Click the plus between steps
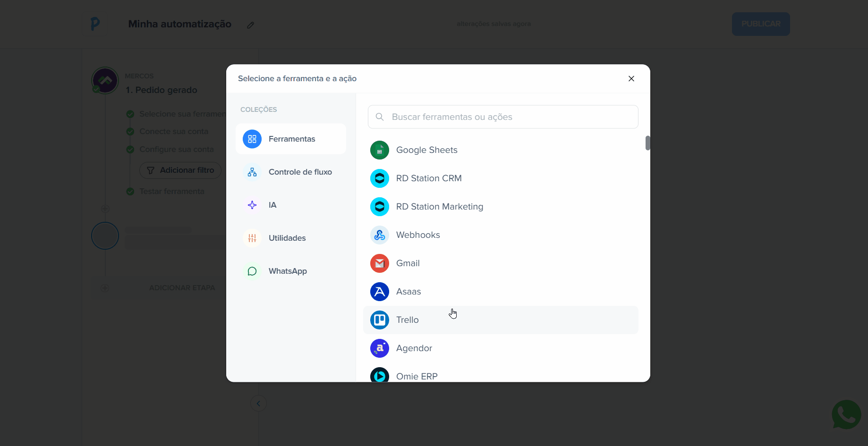The height and width of the screenshot is (446, 868). 105,209
